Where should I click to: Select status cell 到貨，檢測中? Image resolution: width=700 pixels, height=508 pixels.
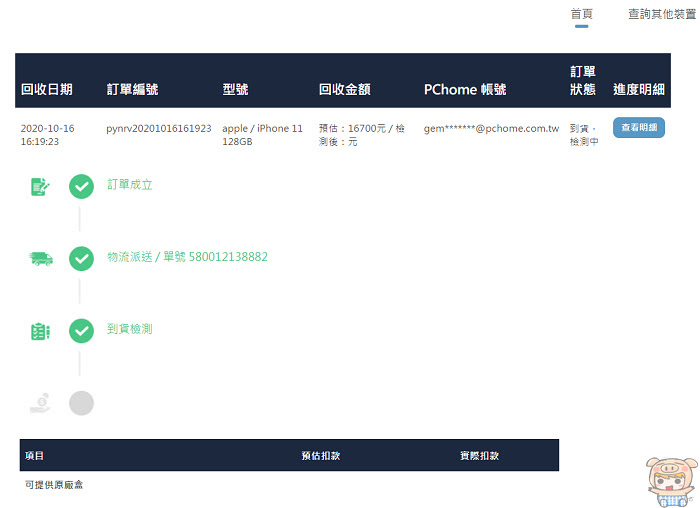(x=584, y=135)
